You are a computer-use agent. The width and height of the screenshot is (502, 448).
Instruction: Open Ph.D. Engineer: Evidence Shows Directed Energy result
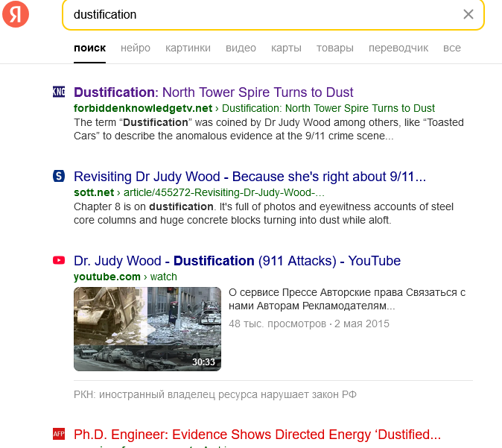tap(257, 435)
